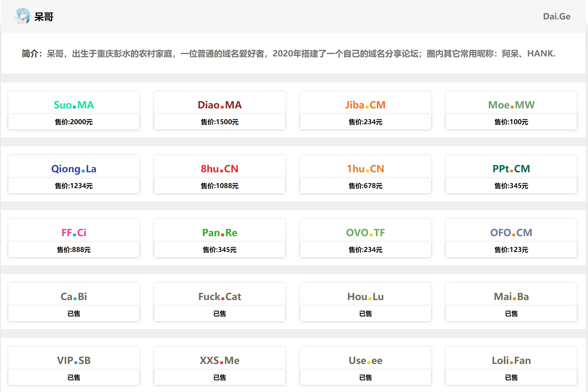Open the Dai.Ge link in header
588x392 pixels.
coord(556,16)
